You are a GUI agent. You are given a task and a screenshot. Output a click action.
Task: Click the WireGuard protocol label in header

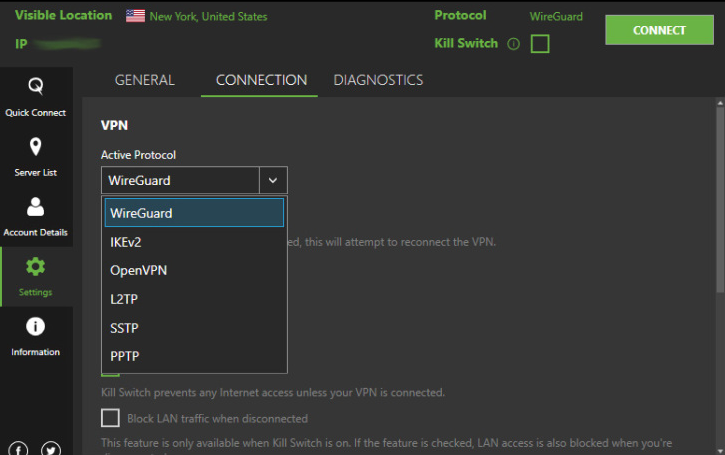(x=556, y=17)
